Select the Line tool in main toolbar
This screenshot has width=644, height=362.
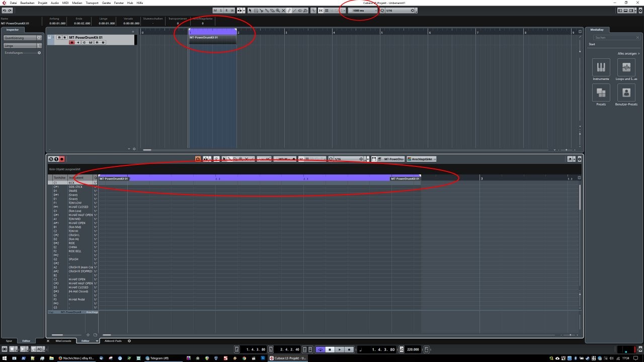pyautogui.click(x=294, y=11)
